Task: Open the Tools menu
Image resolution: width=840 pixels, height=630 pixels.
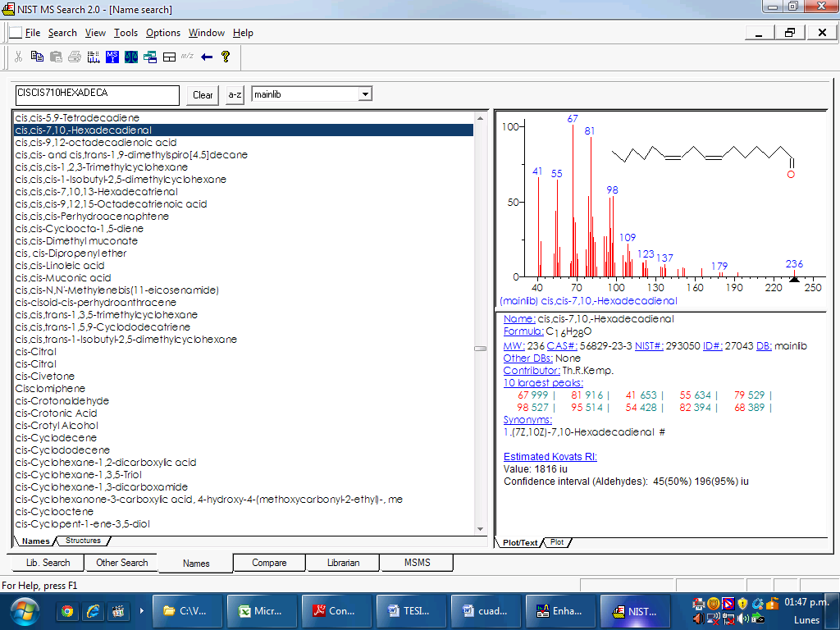Action: [126, 33]
